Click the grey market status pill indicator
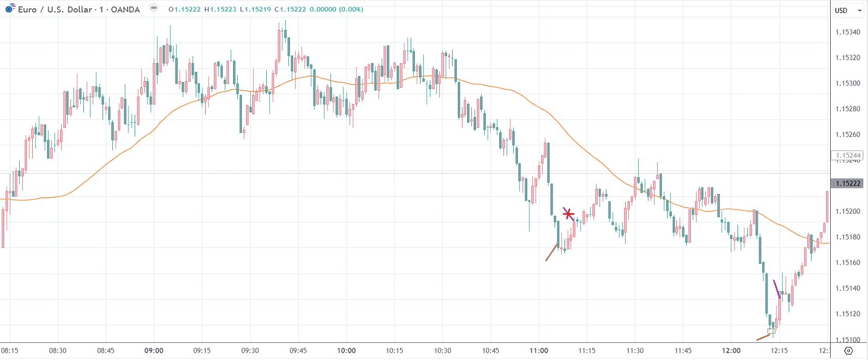 click(153, 8)
